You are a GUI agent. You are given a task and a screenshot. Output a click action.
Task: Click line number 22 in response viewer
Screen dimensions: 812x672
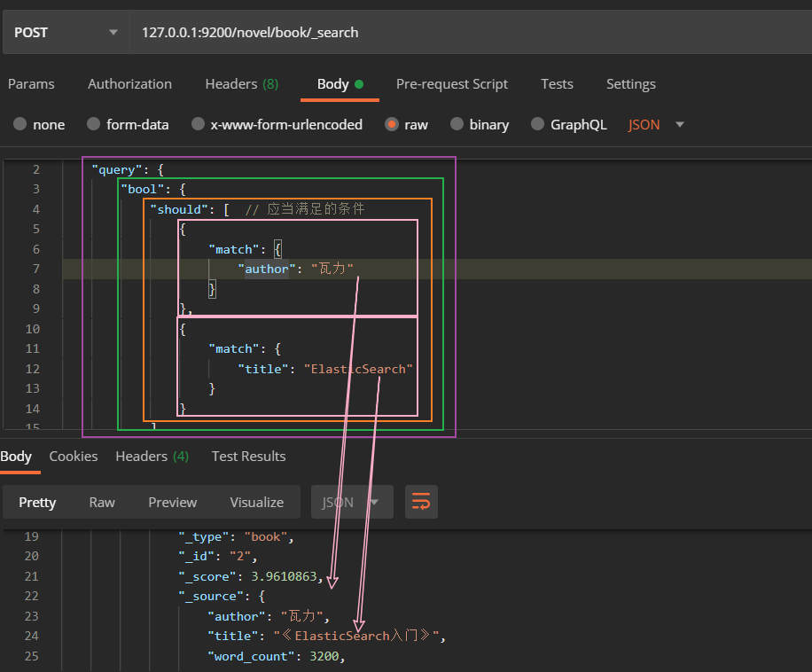(x=32, y=596)
